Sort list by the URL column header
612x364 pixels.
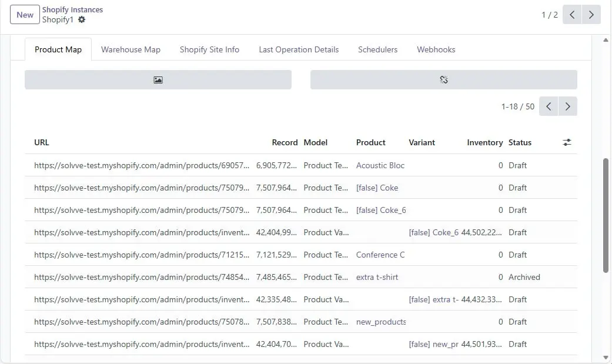click(x=42, y=142)
